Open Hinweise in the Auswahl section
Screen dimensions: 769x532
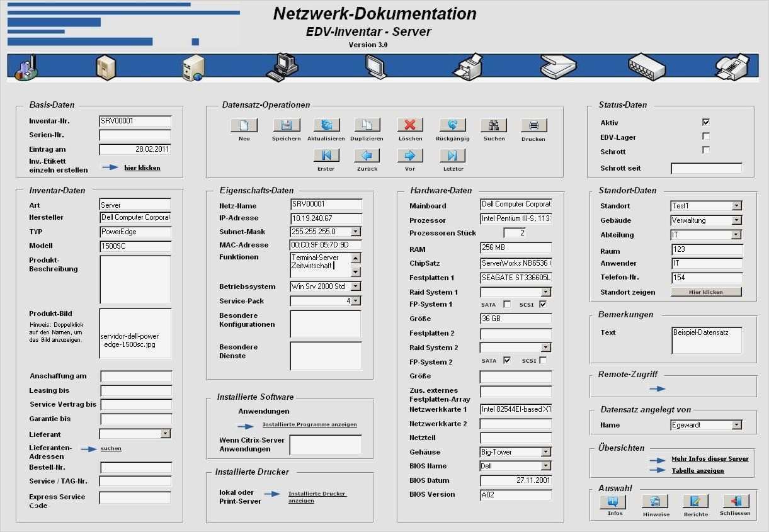tap(655, 502)
